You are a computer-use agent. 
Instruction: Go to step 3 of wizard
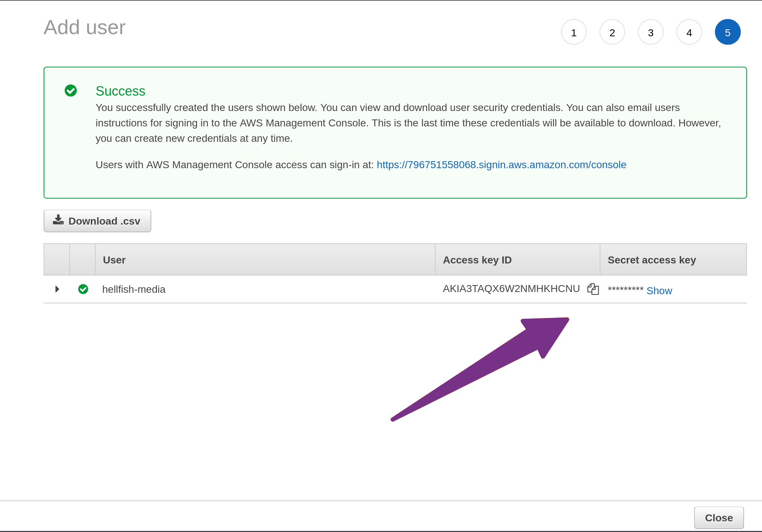point(651,32)
